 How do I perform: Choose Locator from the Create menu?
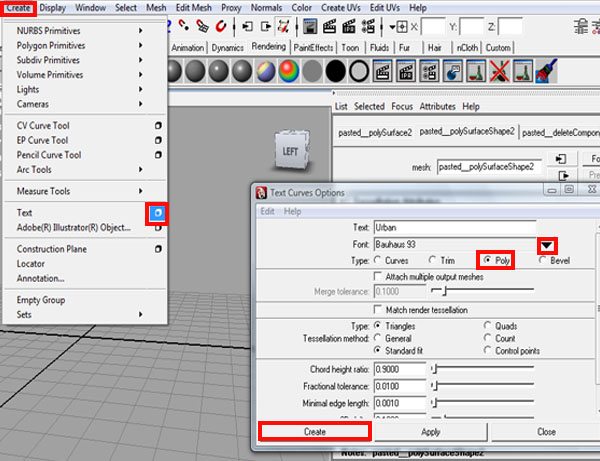31,264
